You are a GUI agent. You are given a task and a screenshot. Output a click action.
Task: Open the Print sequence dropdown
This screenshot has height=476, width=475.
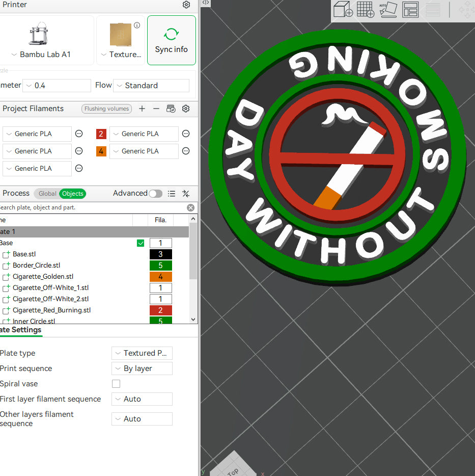tap(142, 368)
